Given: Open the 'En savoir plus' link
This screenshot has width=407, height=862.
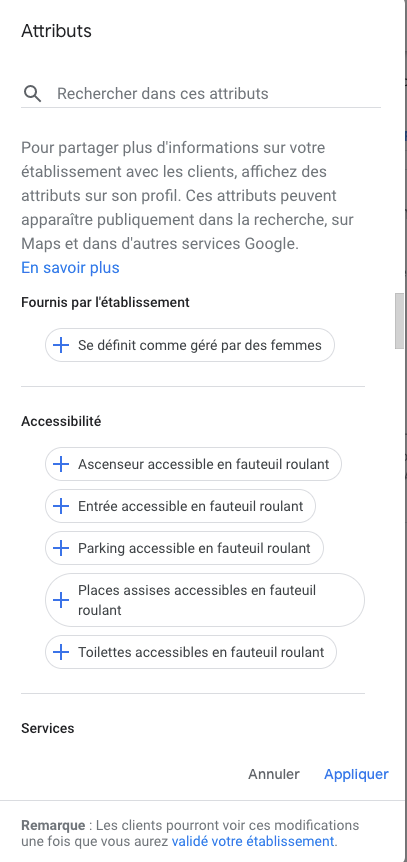Looking at the screenshot, I should click(70, 268).
